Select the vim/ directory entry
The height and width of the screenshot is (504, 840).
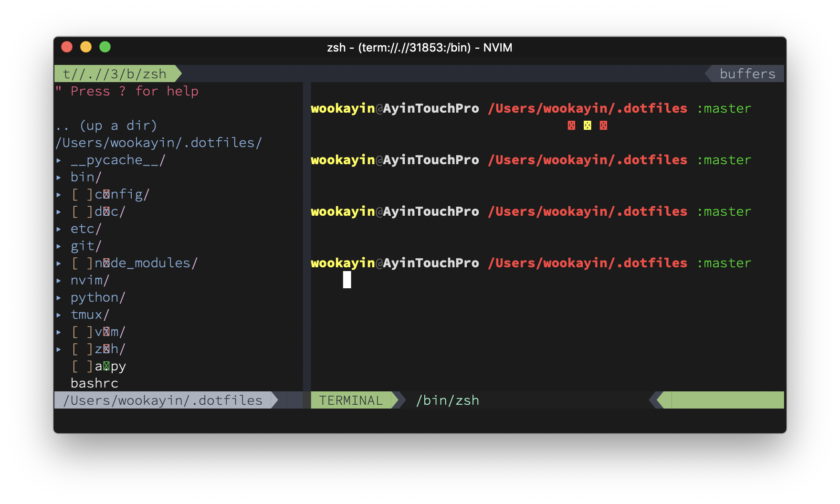point(110,332)
